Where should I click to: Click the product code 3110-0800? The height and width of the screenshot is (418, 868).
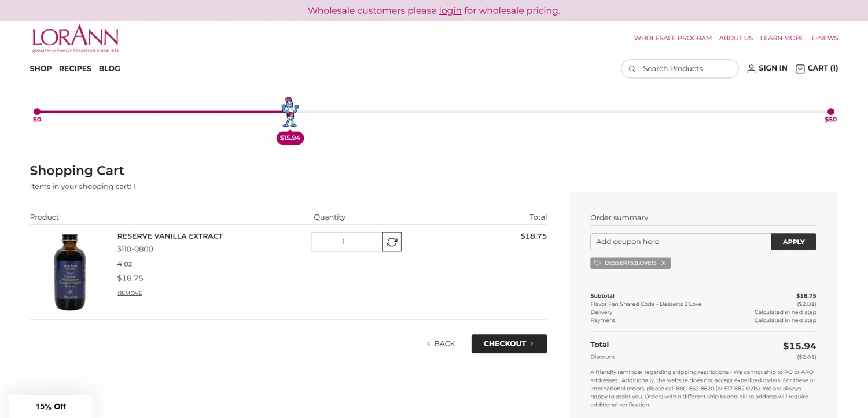(135, 250)
